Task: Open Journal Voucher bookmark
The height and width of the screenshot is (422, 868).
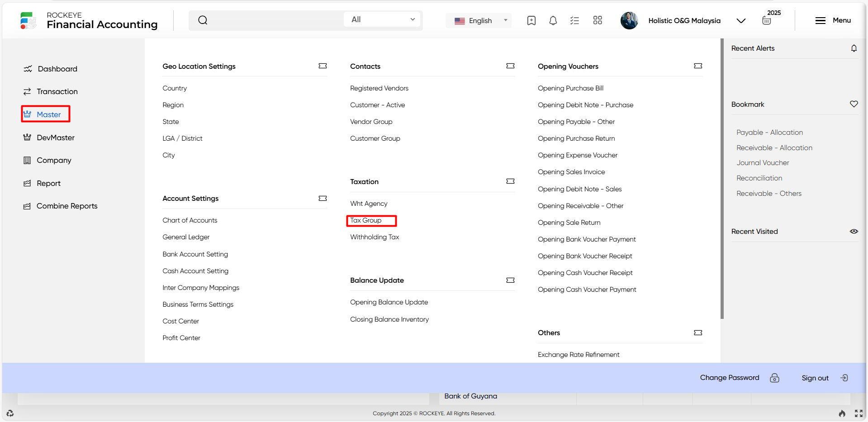Action: tap(763, 163)
